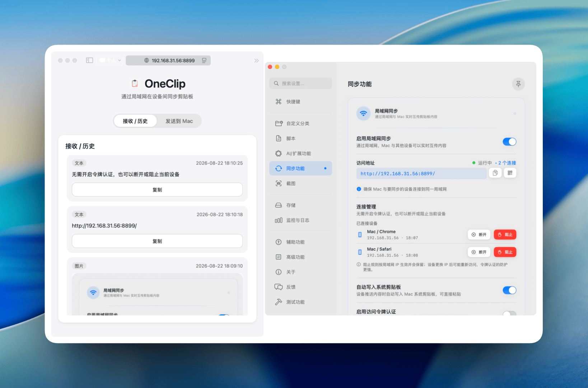Click the AI/扩展功能 icon in sidebar

pyautogui.click(x=279, y=153)
